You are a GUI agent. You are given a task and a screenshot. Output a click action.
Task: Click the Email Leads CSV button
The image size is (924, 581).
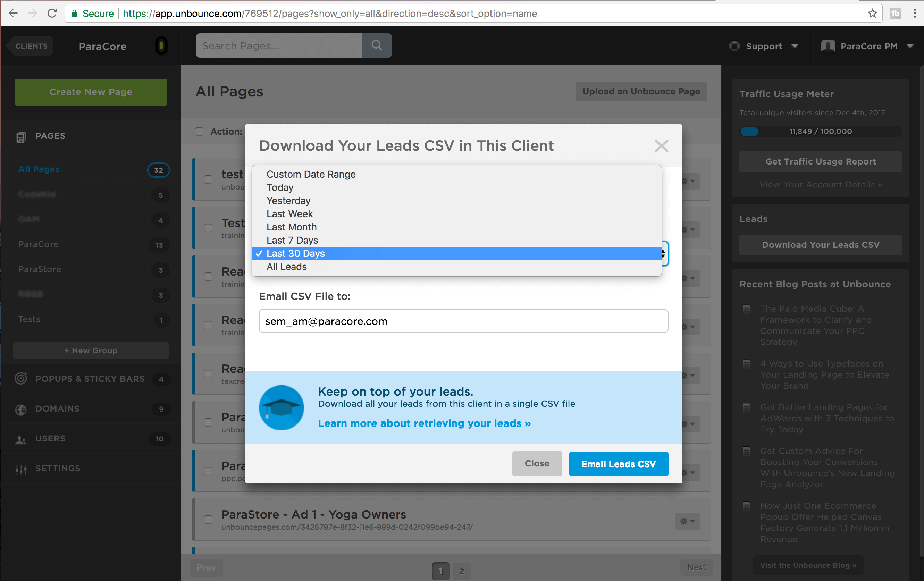(619, 464)
